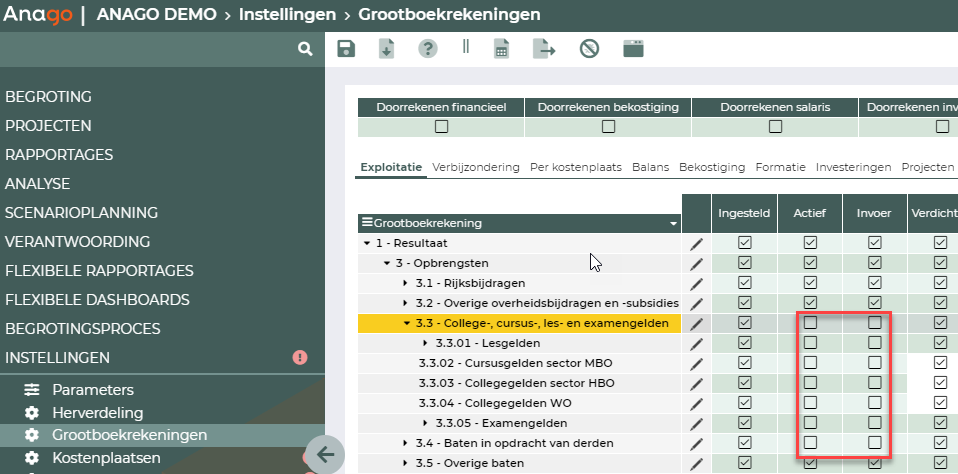Screen dimensions: 958x474
Task: Click the save floppy disk icon
Action: coord(346,49)
